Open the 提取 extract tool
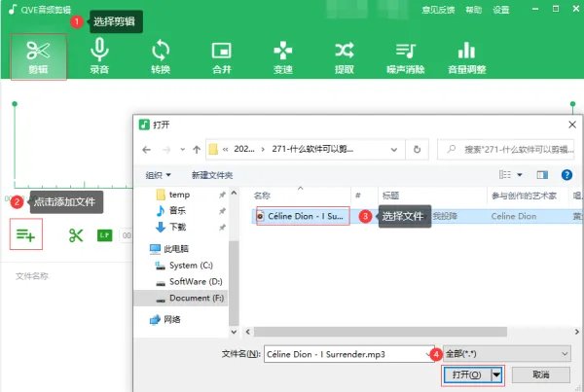 pos(345,56)
